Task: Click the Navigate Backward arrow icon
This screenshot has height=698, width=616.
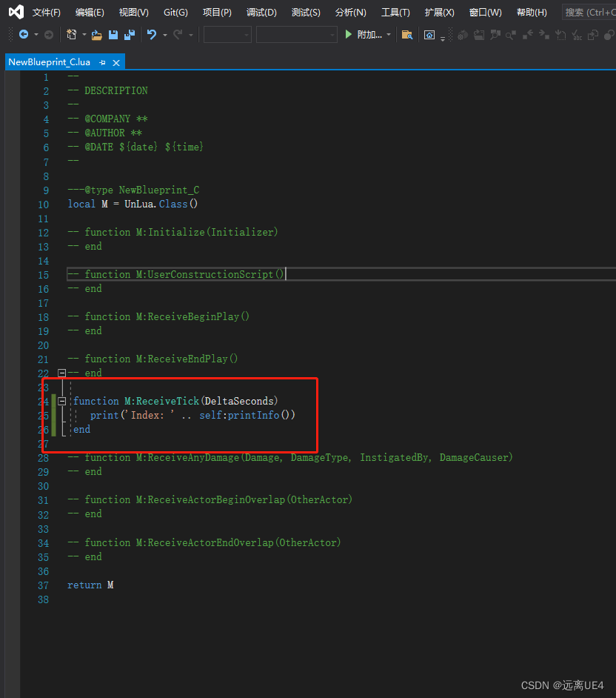Action: (x=24, y=35)
